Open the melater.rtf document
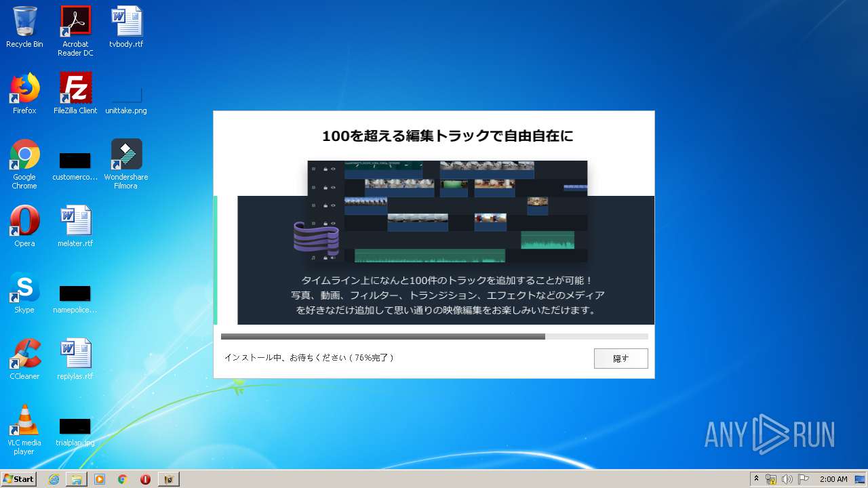 pos(75,226)
